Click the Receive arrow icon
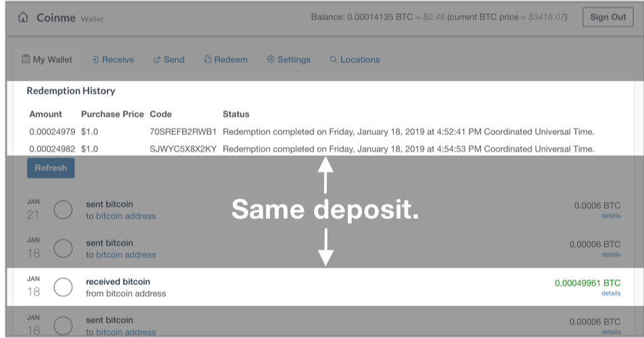The image size is (644, 338). pos(95,60)
